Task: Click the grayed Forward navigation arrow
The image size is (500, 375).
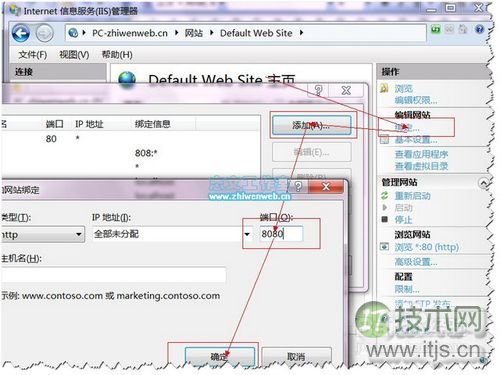Action: (44, 33)
